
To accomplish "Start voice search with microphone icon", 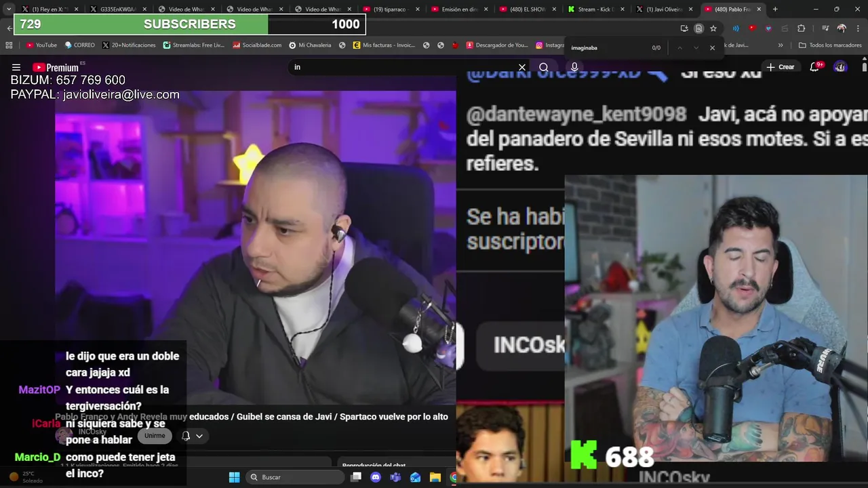I will (x=574, y=67).
